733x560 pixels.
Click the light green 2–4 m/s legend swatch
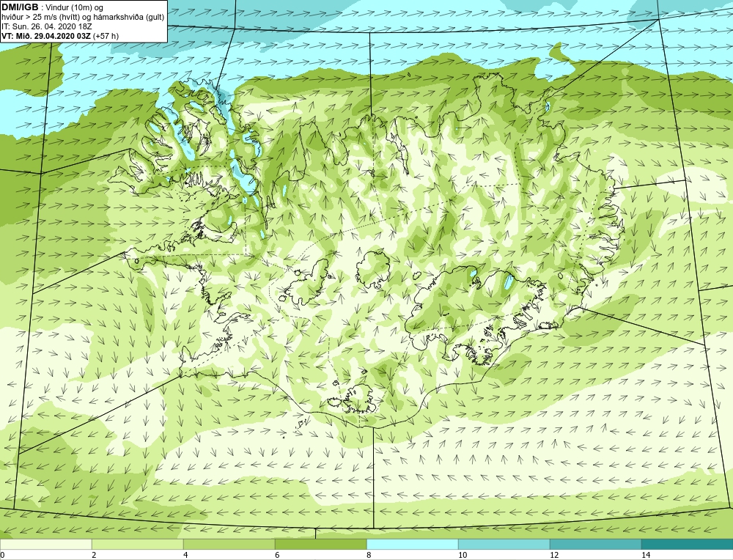coord(138,544)
